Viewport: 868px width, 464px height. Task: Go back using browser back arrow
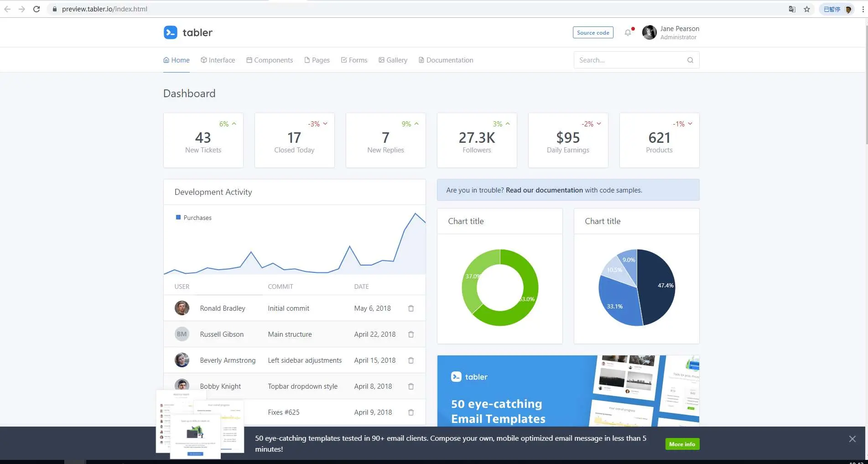tap(7, 9)
